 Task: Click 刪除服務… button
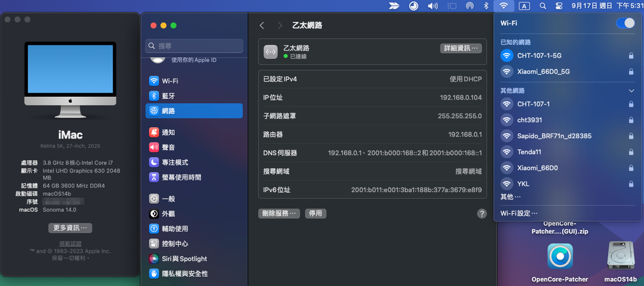coord(279,214)
